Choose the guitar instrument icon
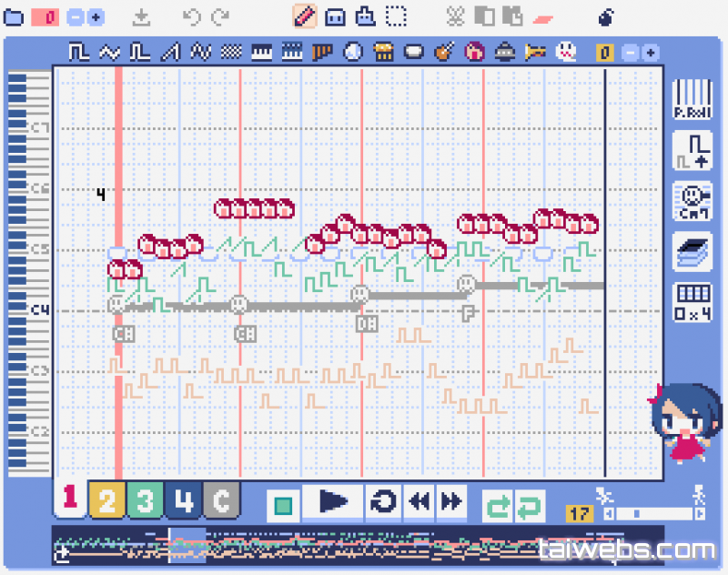This screenshot has width=728, height=575. (x=444, y=53)
